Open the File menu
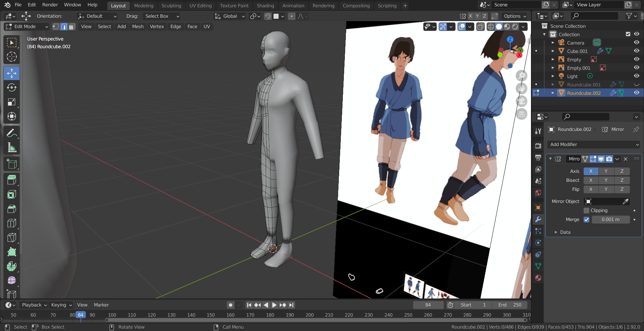The image size is (644, 331). pos(18,5)
